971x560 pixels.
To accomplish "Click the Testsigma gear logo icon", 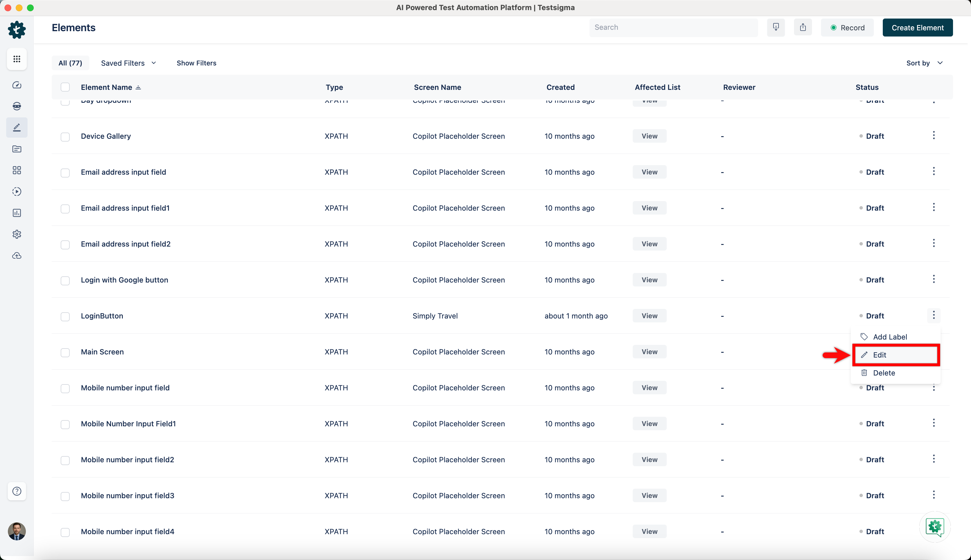I will point(17,29).
